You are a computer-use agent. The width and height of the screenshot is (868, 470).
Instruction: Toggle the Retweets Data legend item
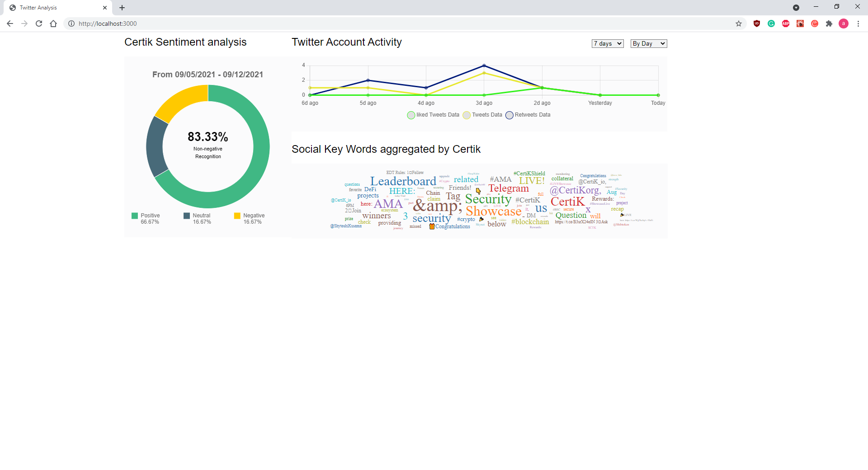pos(528,115)
